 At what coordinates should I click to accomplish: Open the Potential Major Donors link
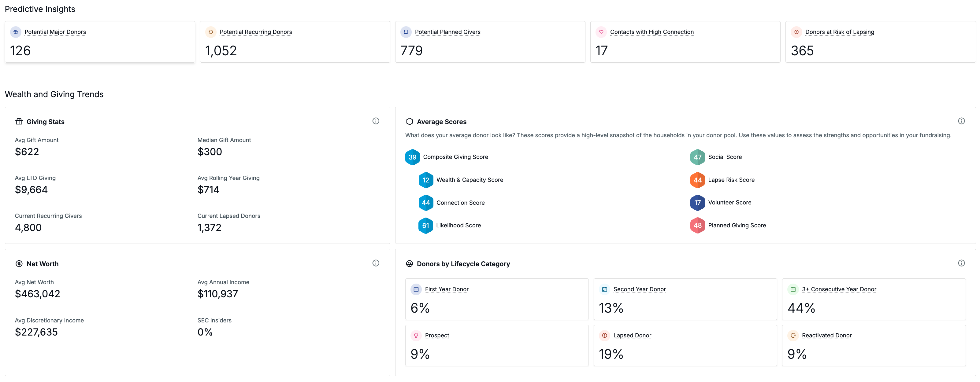click(x=55, y=32)
